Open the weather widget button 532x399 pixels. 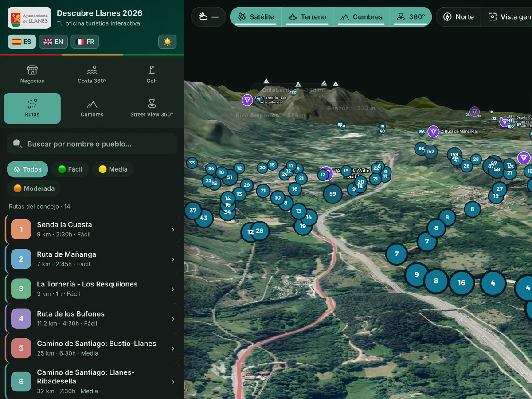tap(208, 17)
